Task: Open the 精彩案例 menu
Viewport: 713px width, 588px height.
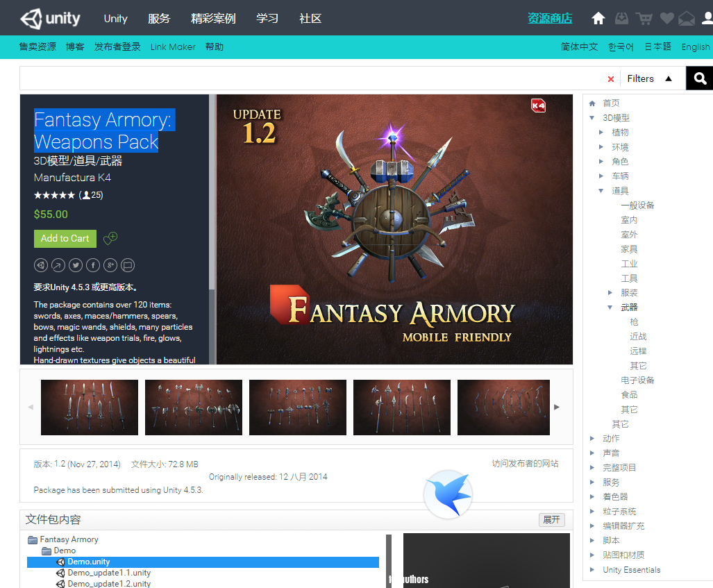Action: pyautogui.click(x=213, y=19)
